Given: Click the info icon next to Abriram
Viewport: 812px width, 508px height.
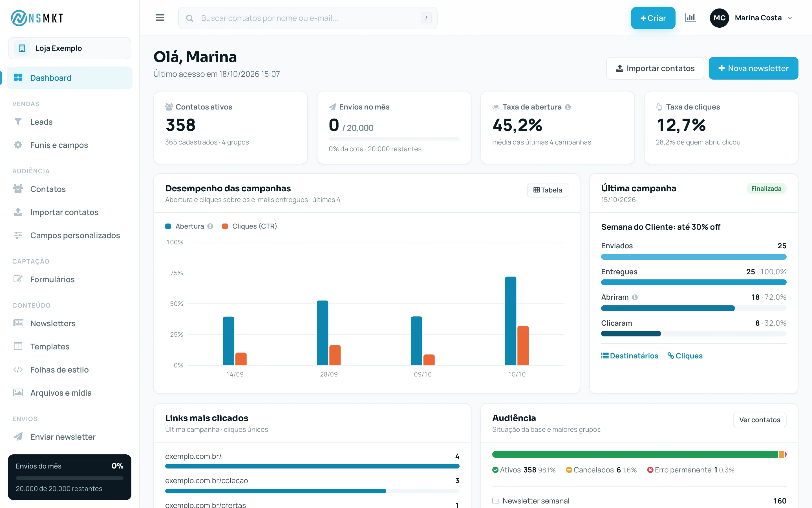Looking at the screenshot, I should point(634,297).
